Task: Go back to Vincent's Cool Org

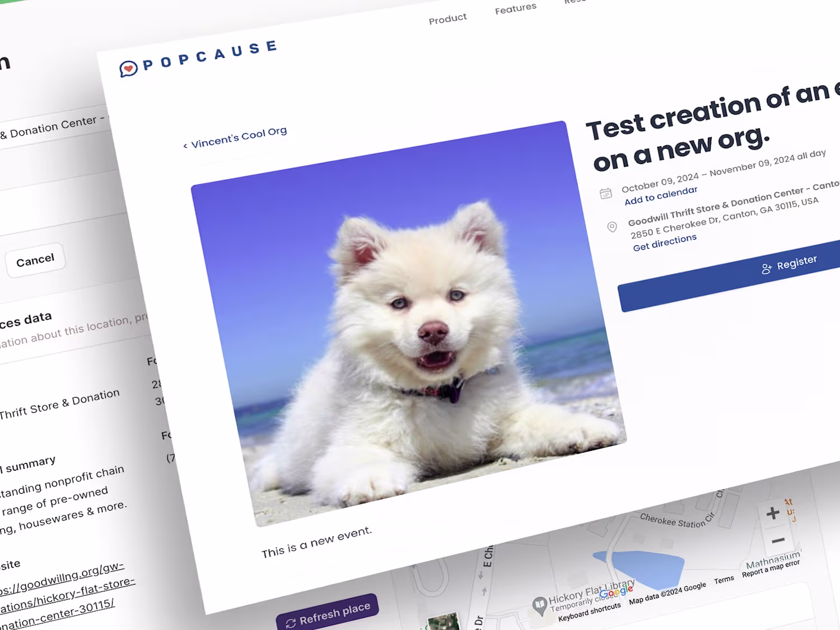Action: (236, 138)
